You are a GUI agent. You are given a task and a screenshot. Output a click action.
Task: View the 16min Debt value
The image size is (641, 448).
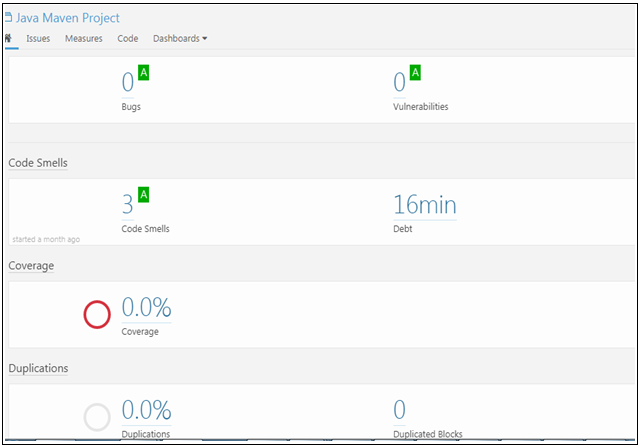(425, 205)
